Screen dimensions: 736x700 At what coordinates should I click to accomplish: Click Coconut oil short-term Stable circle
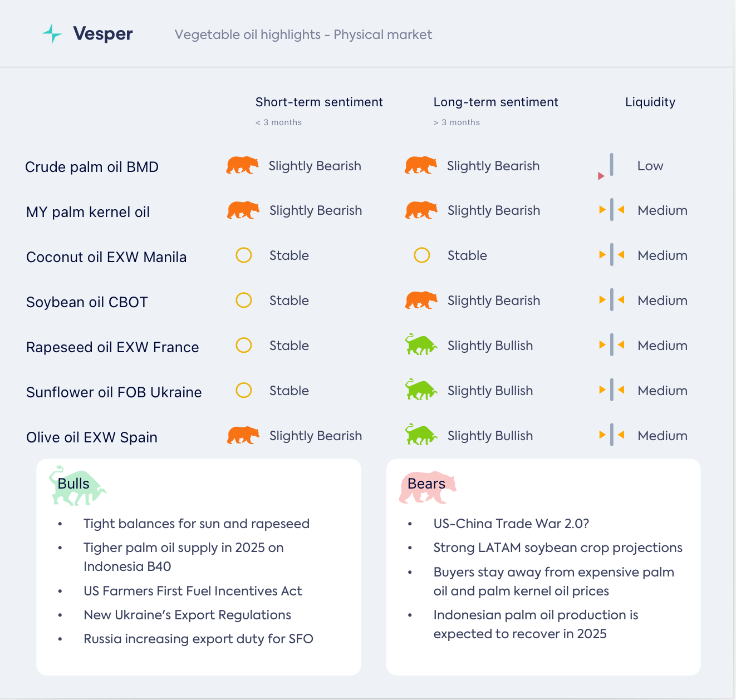coord(244,255)
